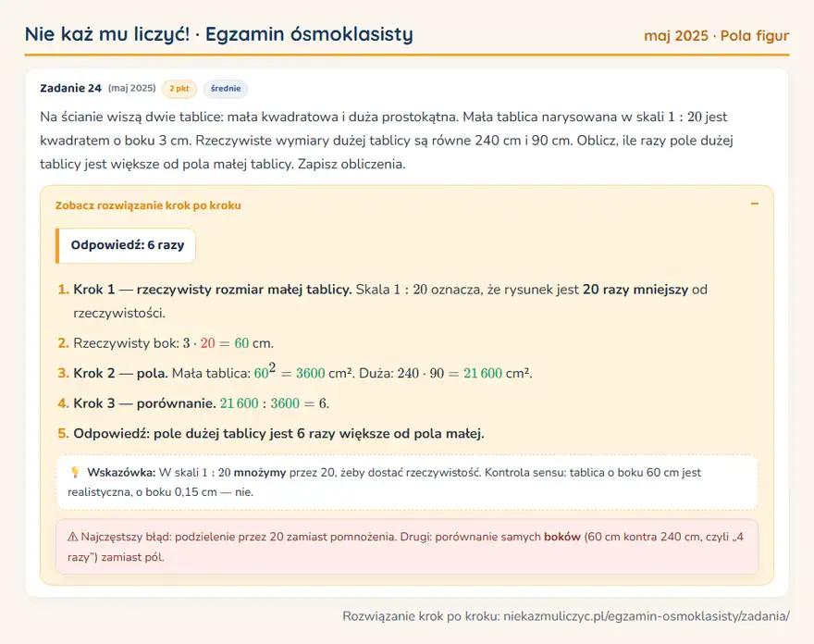
Task: Click the final bold answer sentence in step 5
Action: click(278, 433)
